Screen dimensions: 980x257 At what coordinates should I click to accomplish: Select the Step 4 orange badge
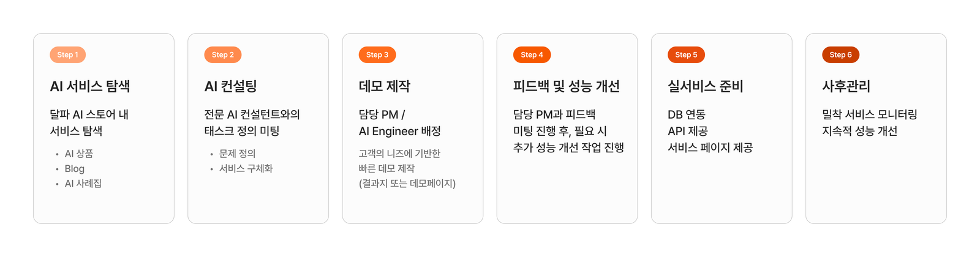coord(532,55)
